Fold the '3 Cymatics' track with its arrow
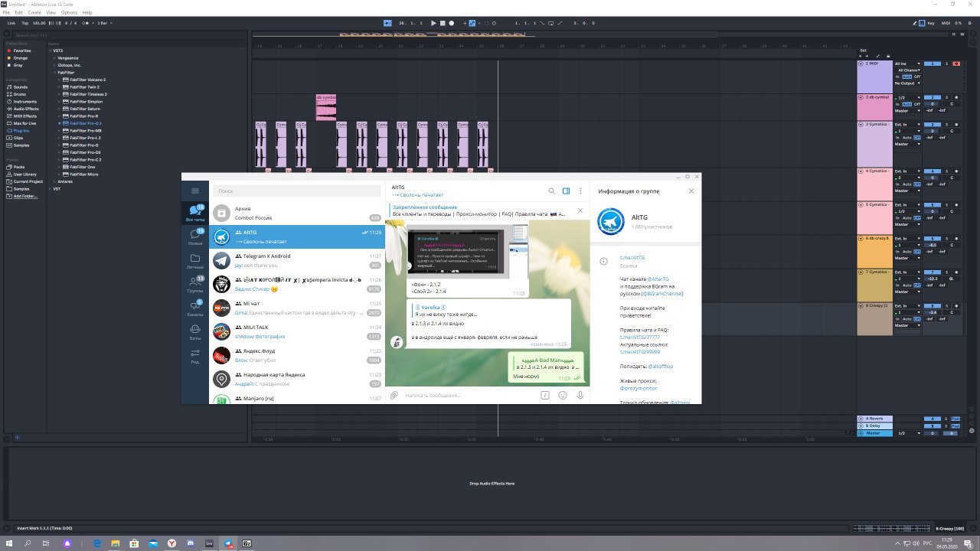Image resolution: width=980 pixels, height=551 pixels. point(861,125)
